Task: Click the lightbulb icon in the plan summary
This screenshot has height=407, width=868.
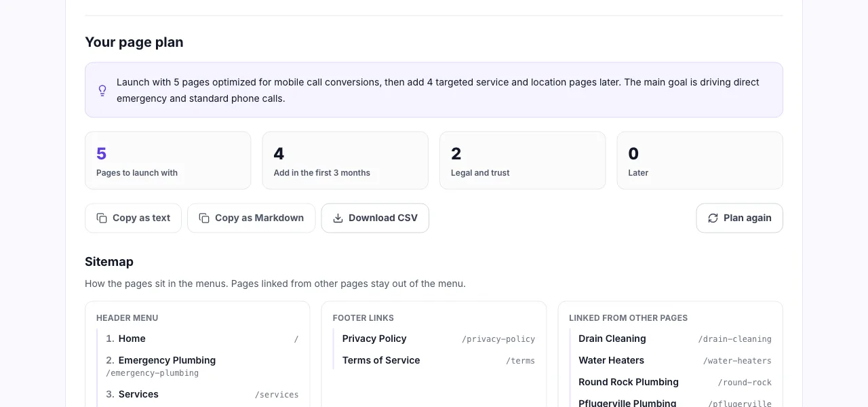Action: tap(102, 90)
